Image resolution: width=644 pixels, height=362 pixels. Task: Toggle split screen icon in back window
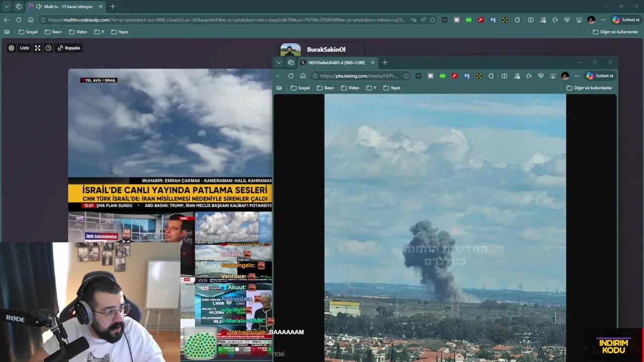(x=530, y=20)
